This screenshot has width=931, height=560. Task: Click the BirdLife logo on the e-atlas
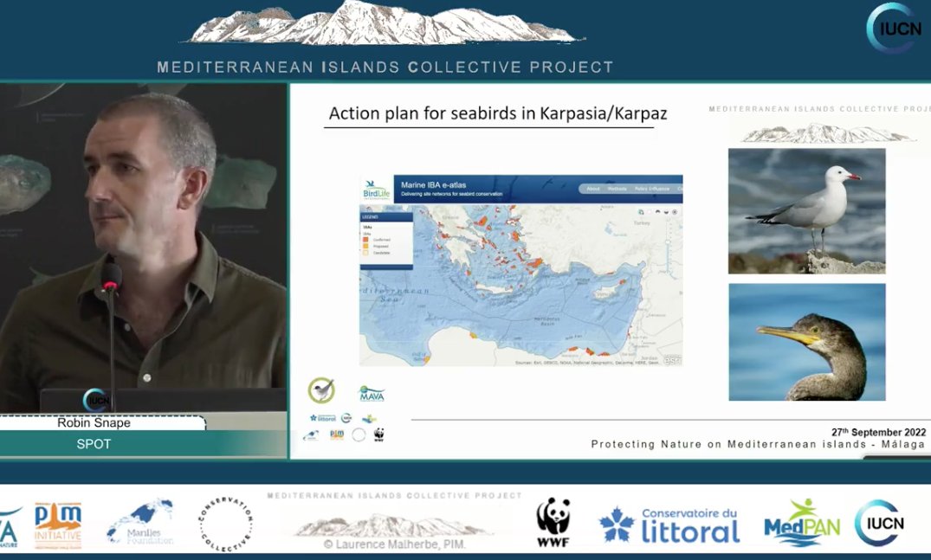pos(377,190)
